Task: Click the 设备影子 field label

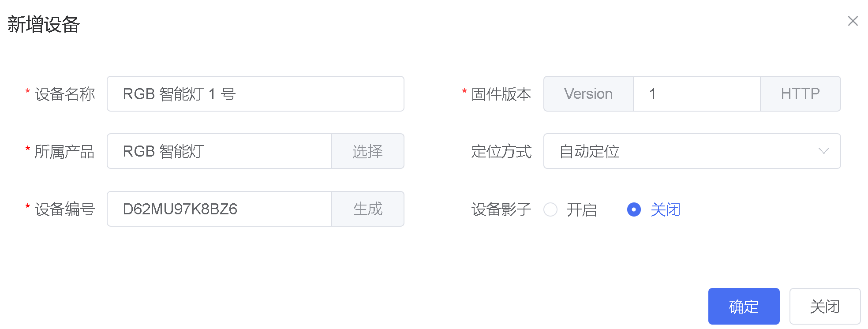Action: tap(501, 209)
